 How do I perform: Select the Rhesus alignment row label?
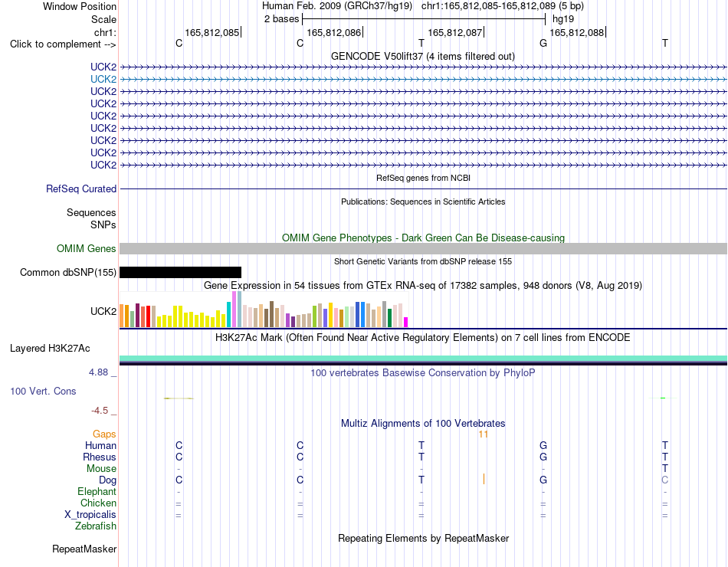coord(100,457)
